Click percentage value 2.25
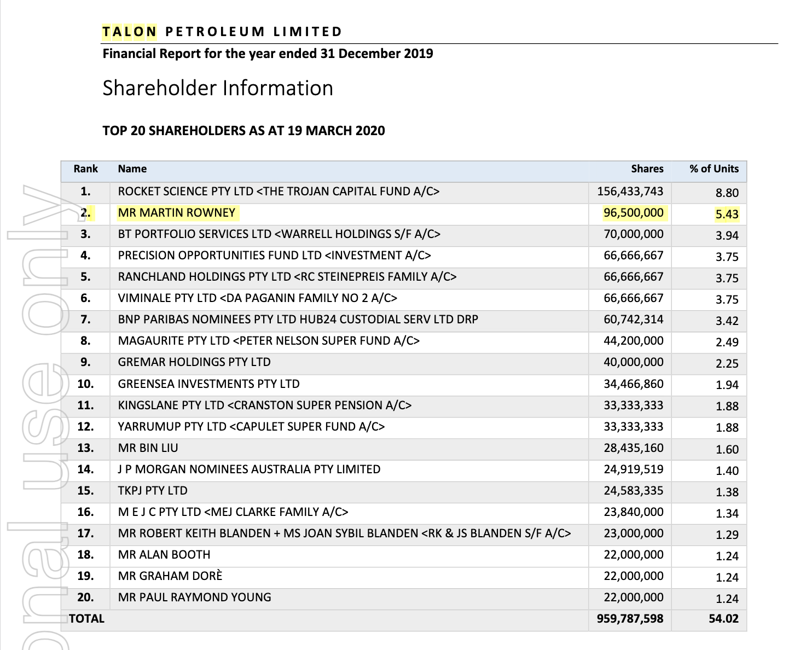 pyautogui.click(x=727, y=363)
